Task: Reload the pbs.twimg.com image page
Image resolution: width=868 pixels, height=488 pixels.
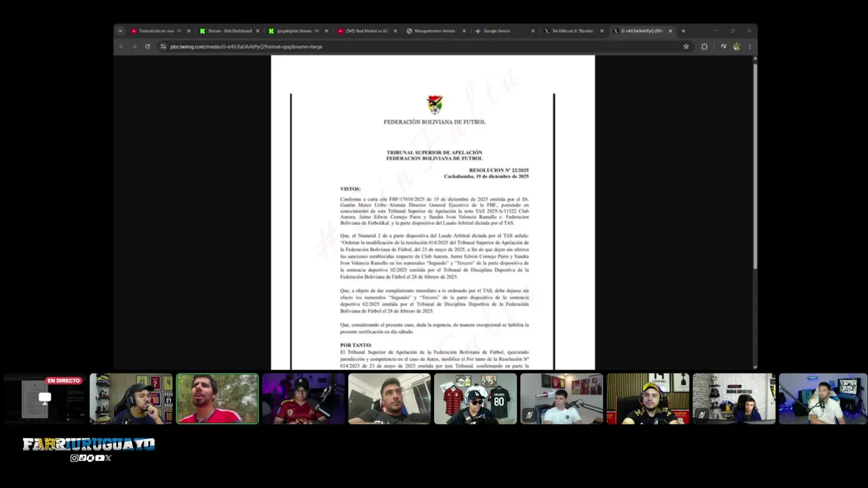Action: [x=147, y=46]
